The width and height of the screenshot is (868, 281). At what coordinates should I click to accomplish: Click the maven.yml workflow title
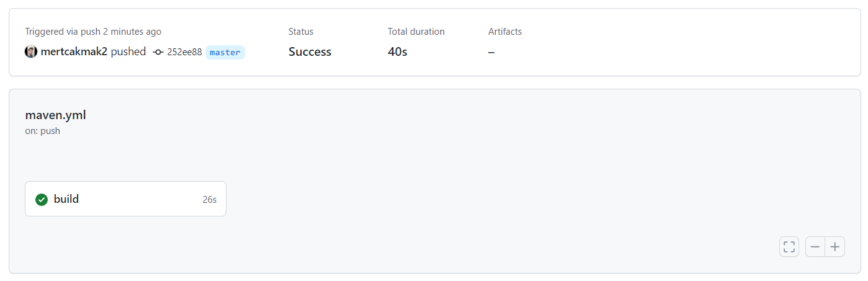pos(55,115)
